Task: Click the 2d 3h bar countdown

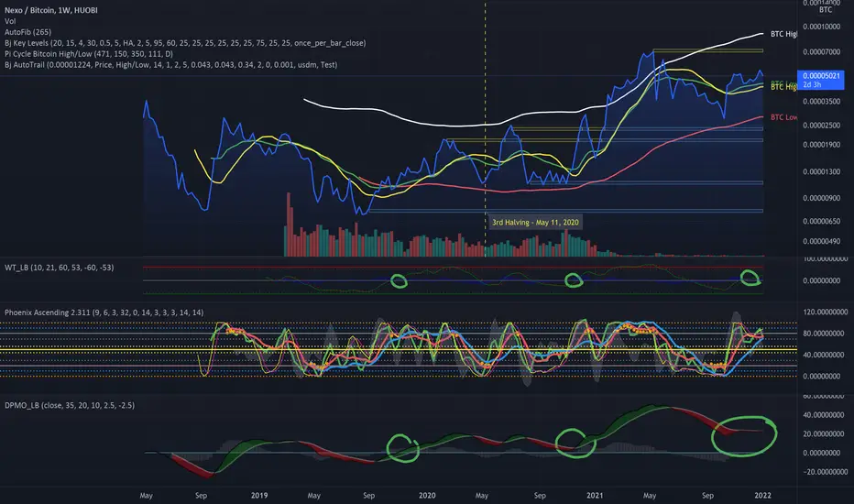Action: click(x=812, y=85)
